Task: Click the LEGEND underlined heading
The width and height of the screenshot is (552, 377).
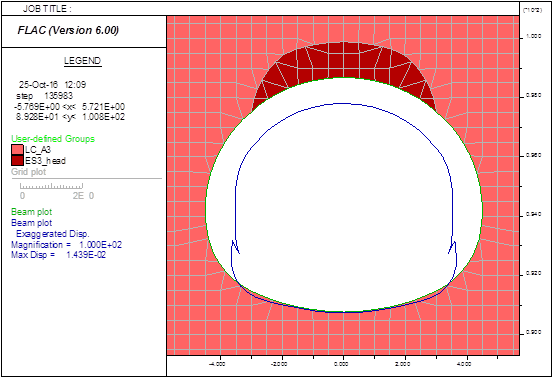Action: (83, 61)
